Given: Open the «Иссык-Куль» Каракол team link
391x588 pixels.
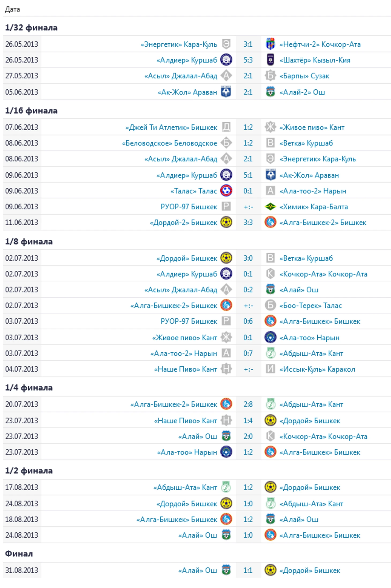Looking at the screenshot, I should [x=317, y=369].
